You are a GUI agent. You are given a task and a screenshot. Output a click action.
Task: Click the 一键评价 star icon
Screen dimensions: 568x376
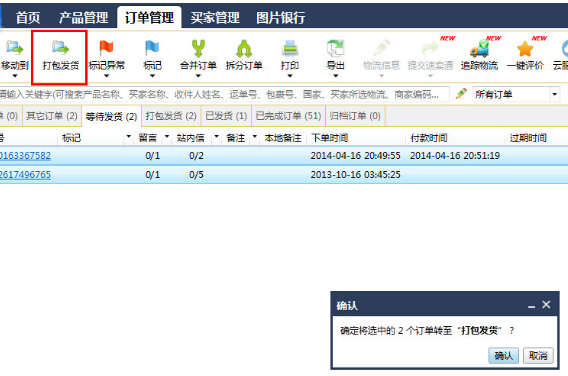coord(525,49)
